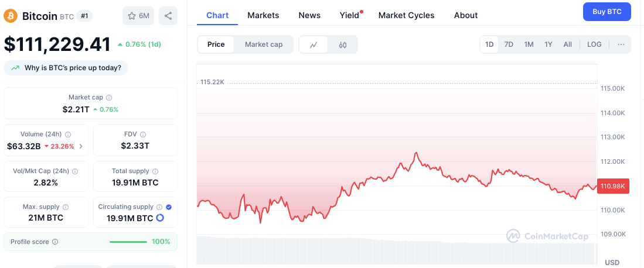Switch to candlestick chart icon
This screenshot has width=644, height=268.
[343, 44]
